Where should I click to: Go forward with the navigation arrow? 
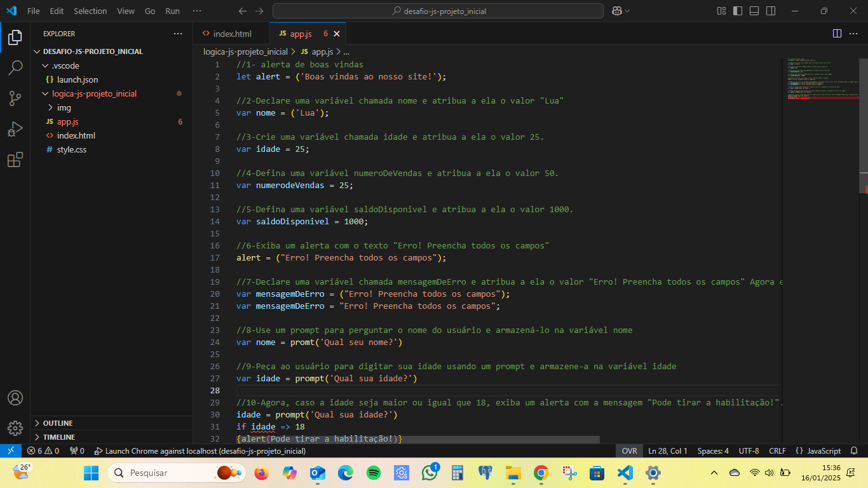pos(259,11)
